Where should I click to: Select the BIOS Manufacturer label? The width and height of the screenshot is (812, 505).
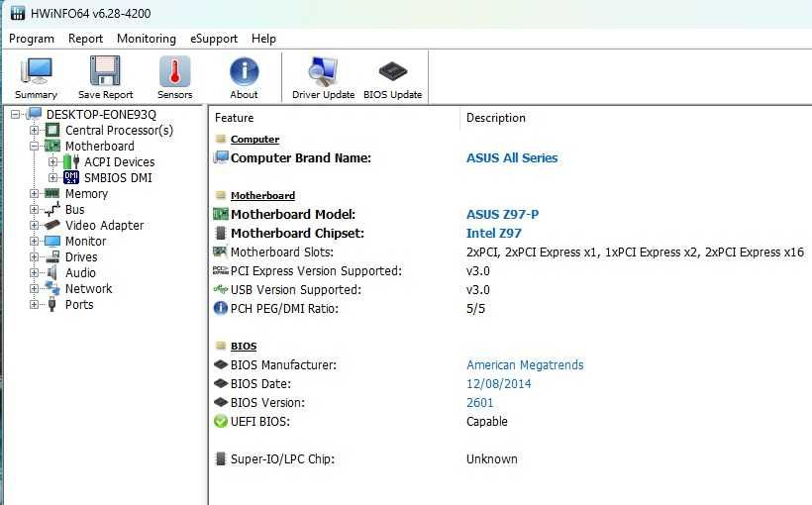pyautogui.click(x=283, y=364)
